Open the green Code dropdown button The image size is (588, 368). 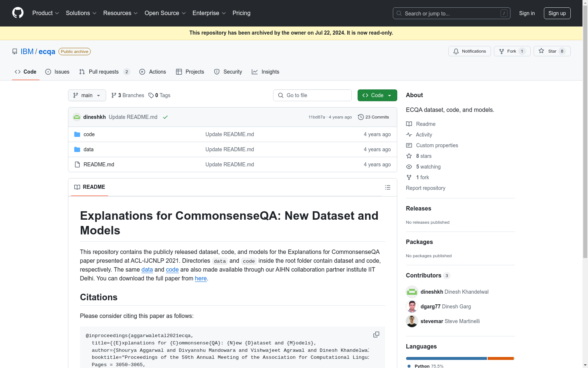pyautogui.click(x=377, y=95)
